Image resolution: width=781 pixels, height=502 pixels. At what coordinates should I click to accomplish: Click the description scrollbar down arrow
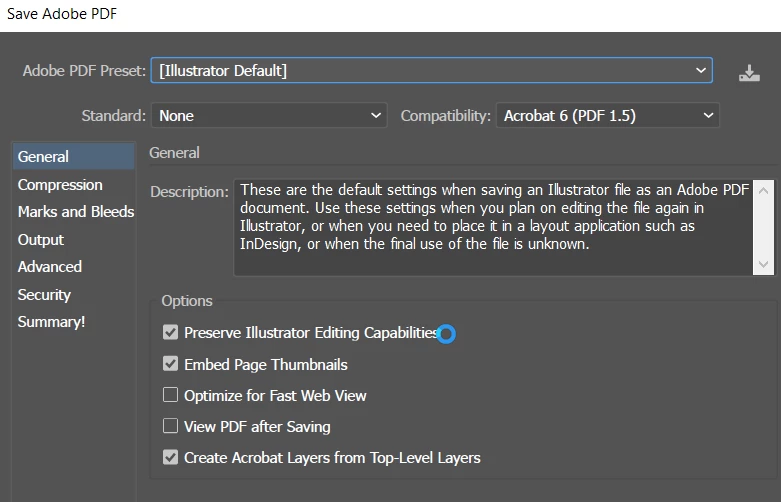(x=764, y=264)
